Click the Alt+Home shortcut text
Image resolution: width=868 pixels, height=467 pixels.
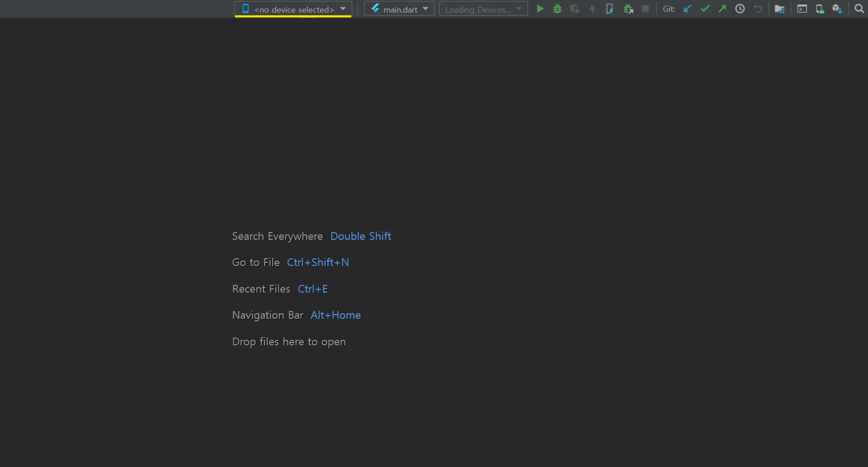click(x=336, y=315)
